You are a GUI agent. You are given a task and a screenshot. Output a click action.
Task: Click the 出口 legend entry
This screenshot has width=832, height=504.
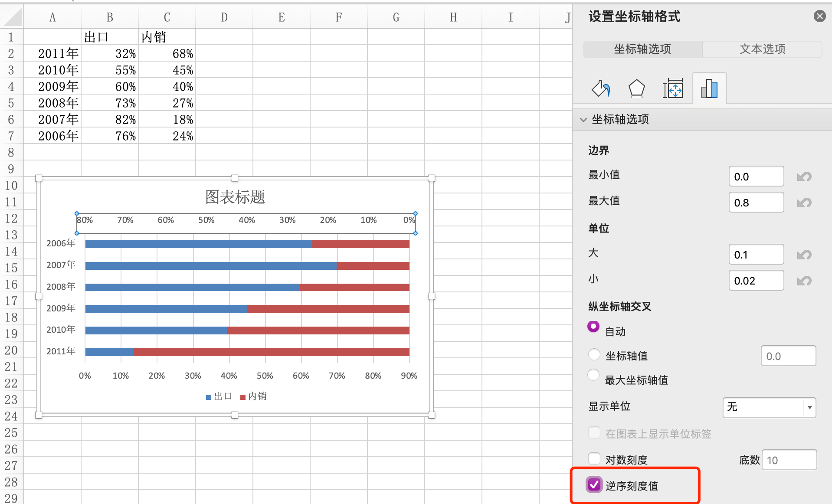[219, 396]
